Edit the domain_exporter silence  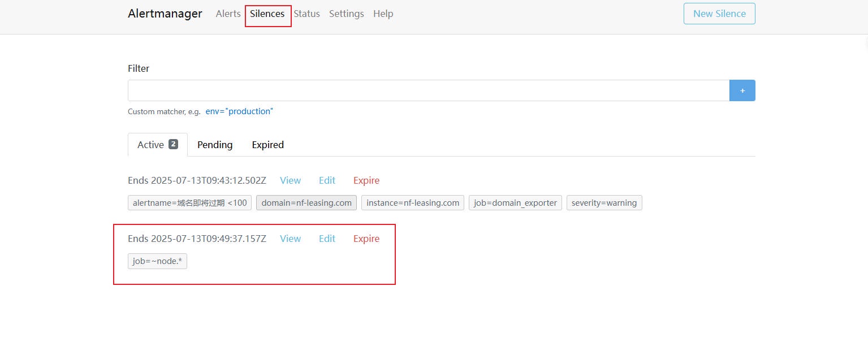(x=327, y=180)
